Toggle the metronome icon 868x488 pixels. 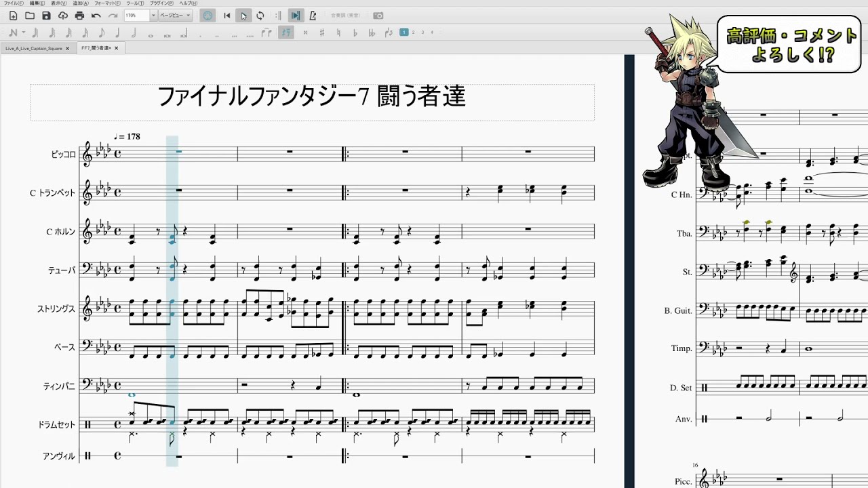pyautogui.click(x=313, y=16)
